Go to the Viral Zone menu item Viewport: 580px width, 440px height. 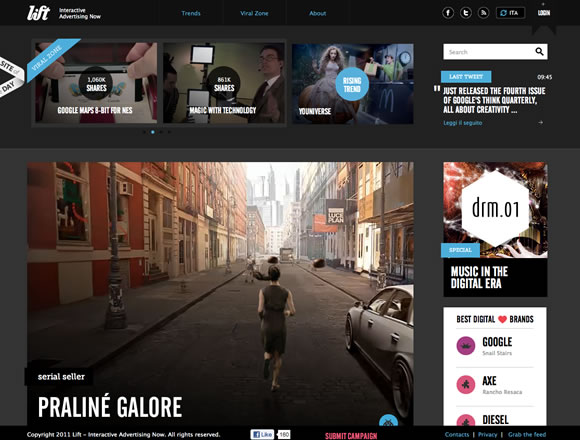254,13
